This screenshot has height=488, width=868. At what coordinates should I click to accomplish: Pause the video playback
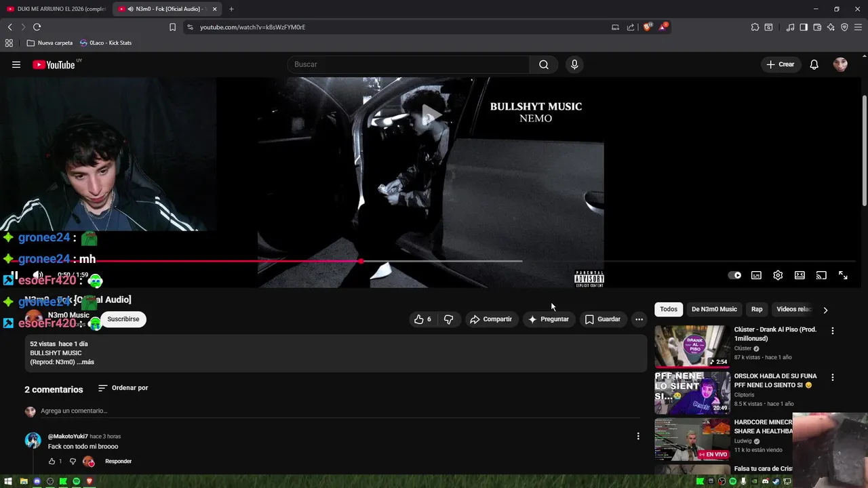14,275
